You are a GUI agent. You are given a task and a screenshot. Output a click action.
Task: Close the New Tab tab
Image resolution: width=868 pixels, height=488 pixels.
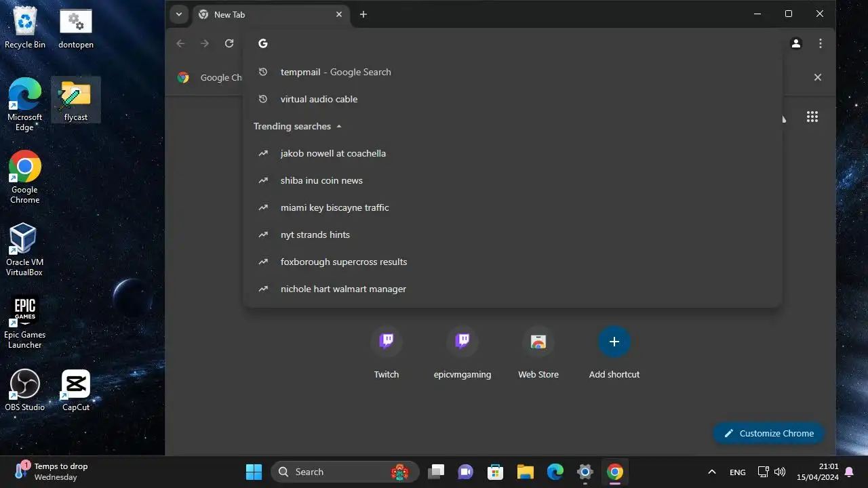tap(339, 14)
